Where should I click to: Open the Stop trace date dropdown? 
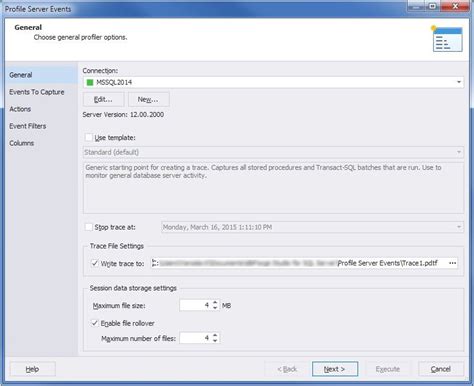click(312, 227)
